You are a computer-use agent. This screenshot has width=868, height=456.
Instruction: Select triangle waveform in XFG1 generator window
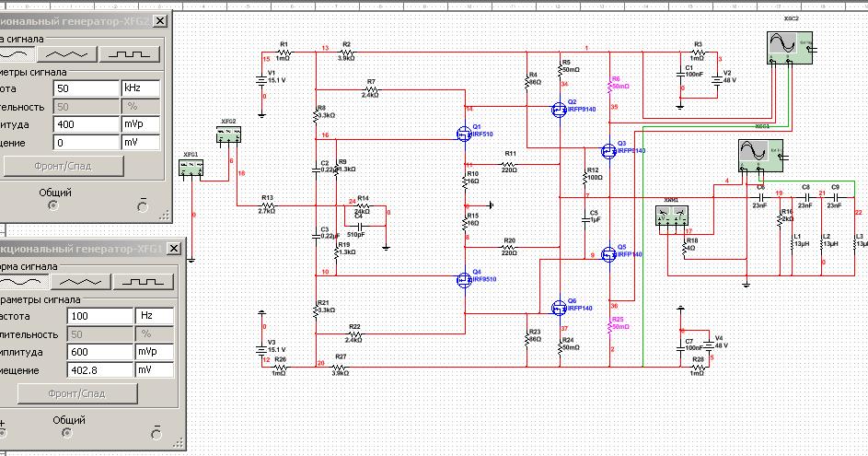(80, 282)
